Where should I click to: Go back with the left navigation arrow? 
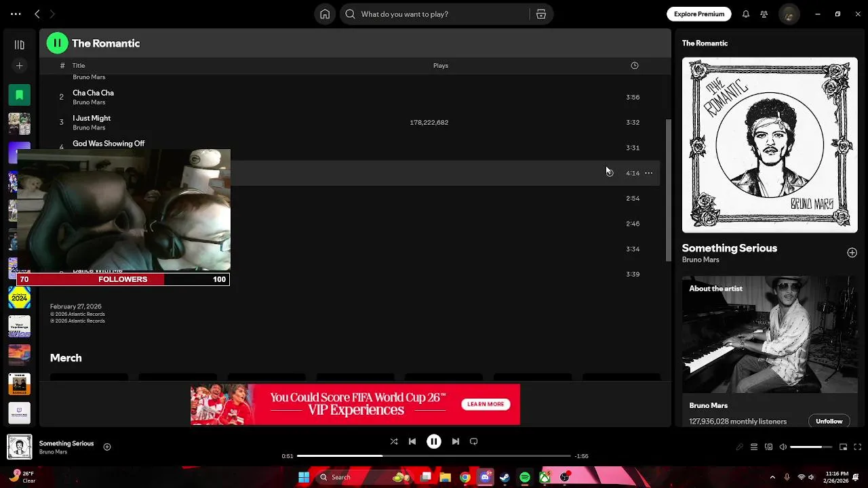(37, 14)
